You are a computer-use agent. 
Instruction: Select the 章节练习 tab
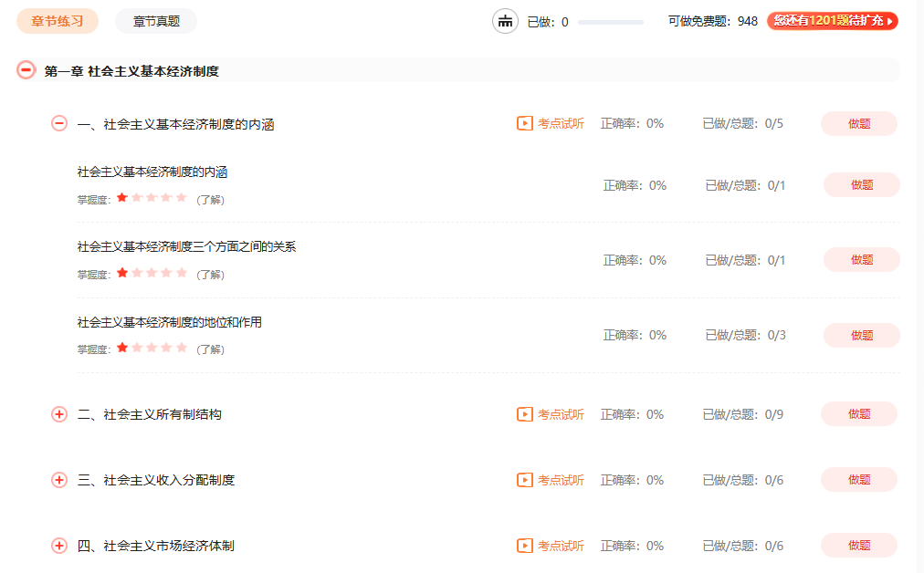(57, 21)
